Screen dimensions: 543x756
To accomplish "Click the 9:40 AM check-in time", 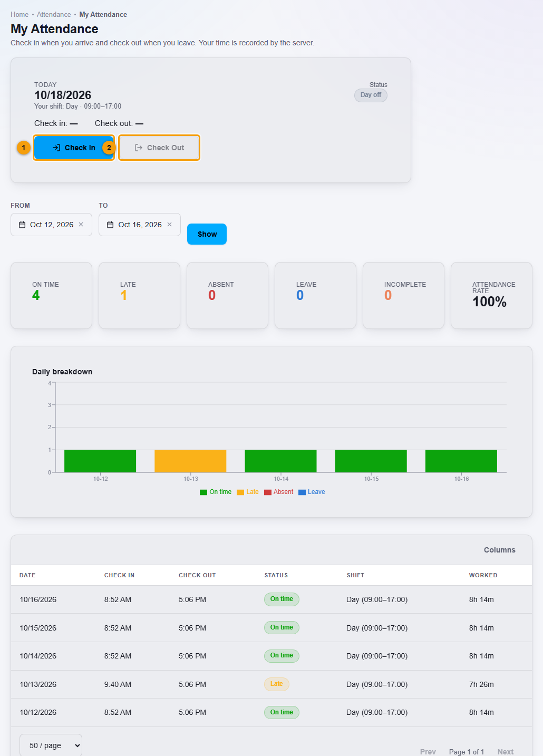I will pos(118,684).
